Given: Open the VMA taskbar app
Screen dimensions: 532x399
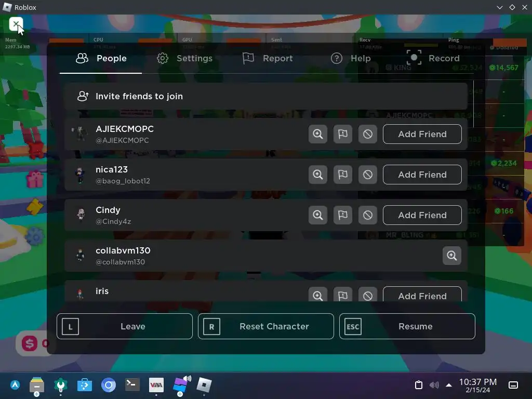Looking at the screenshot, I should (156, 385).
